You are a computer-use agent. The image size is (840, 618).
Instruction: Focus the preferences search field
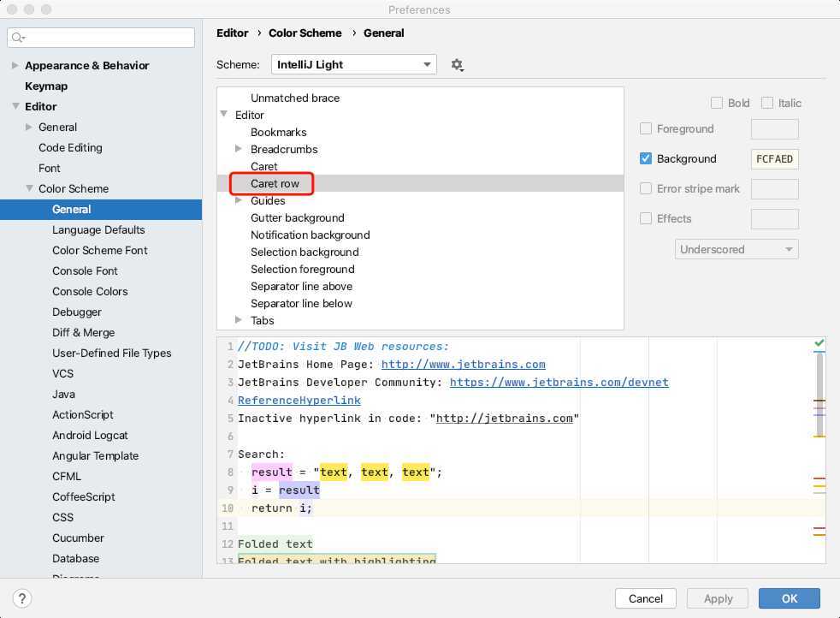(x=101, y=38)
